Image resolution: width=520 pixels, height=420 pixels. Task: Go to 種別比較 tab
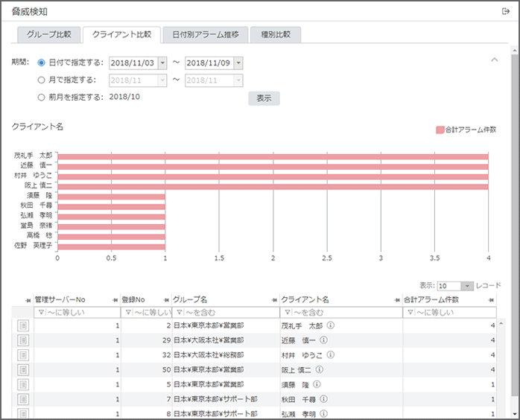point(276,34)
